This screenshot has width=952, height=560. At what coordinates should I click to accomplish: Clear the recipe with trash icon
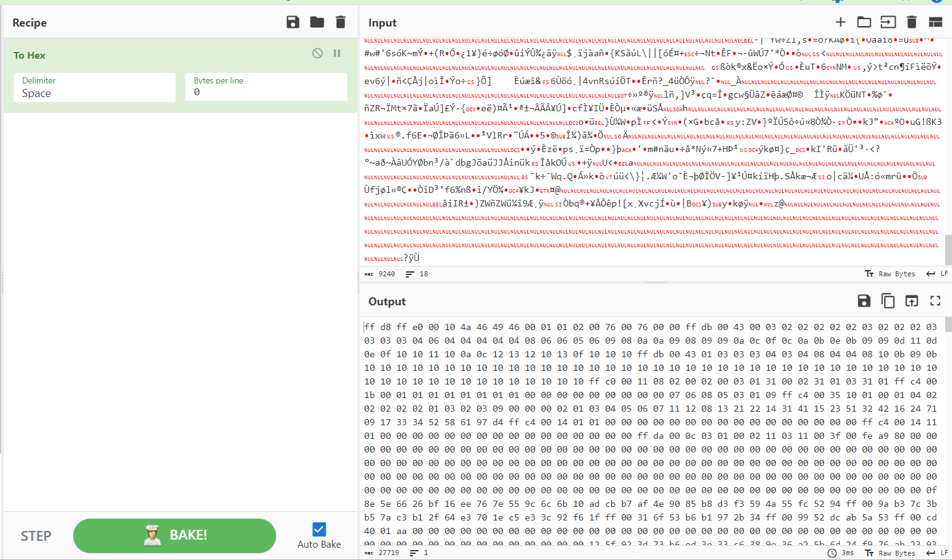[341, 22]
